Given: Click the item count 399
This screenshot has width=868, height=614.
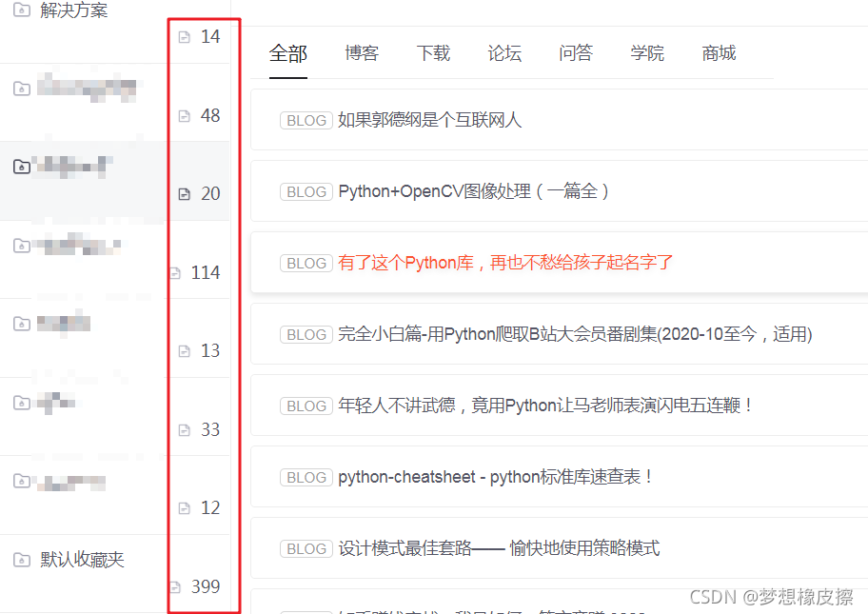Looking at the screenshot, I should point(206,586).
